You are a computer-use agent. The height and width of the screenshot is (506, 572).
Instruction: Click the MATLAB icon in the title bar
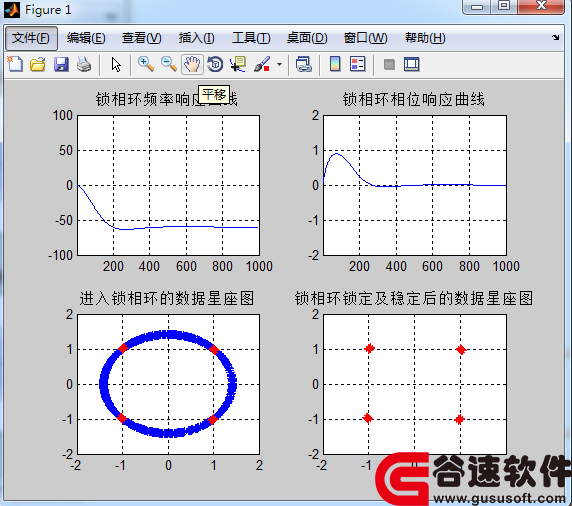12,10
